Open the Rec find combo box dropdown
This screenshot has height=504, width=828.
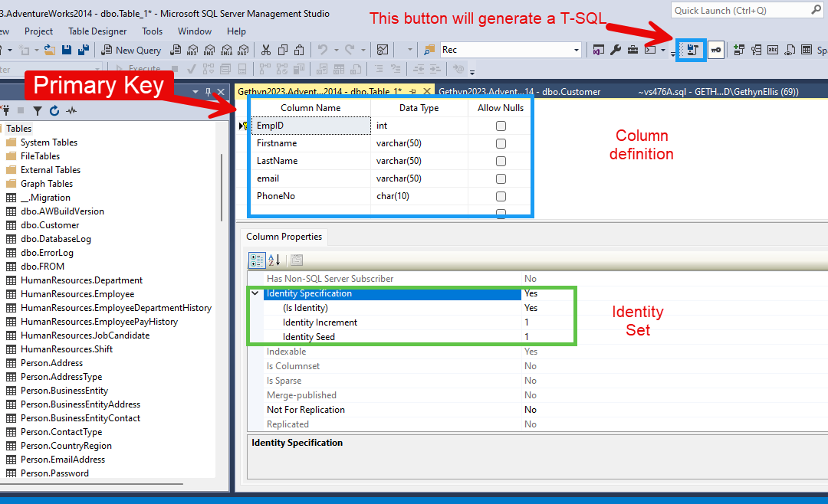tap(576, 50)
